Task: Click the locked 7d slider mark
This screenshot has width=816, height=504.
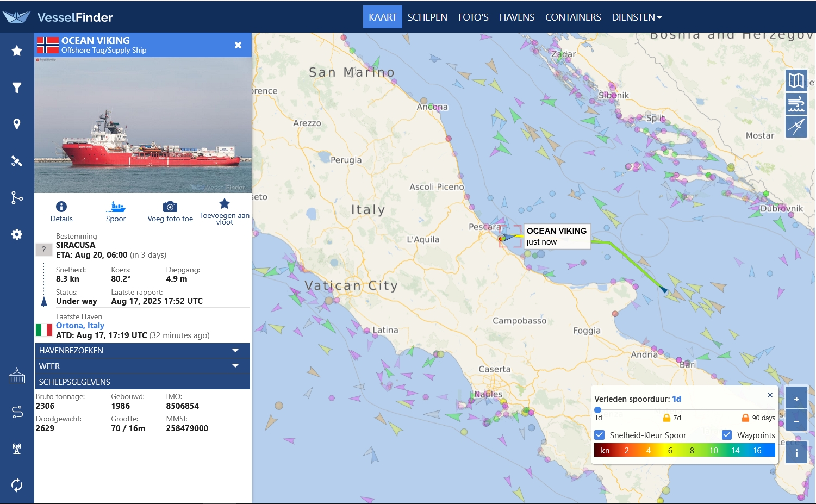Action: [672, 418]
